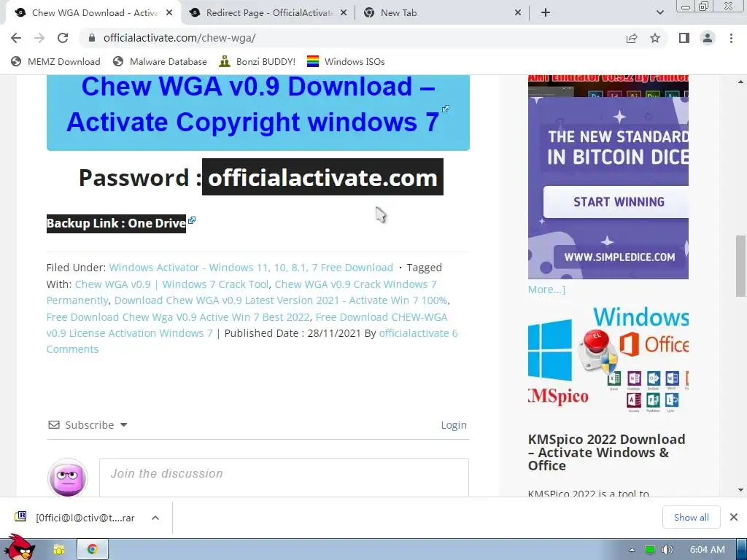The image size is (747, 560).
Task: Show hidden system tray icons
Action: coord(632,550)
